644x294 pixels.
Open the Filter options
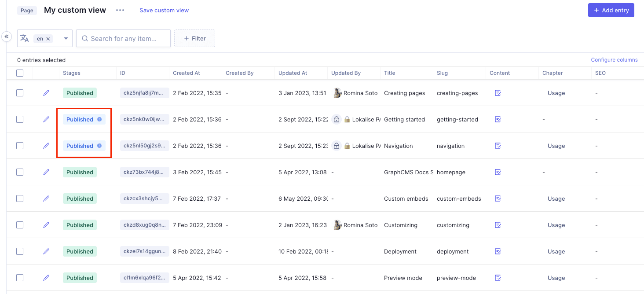point(194,38)
